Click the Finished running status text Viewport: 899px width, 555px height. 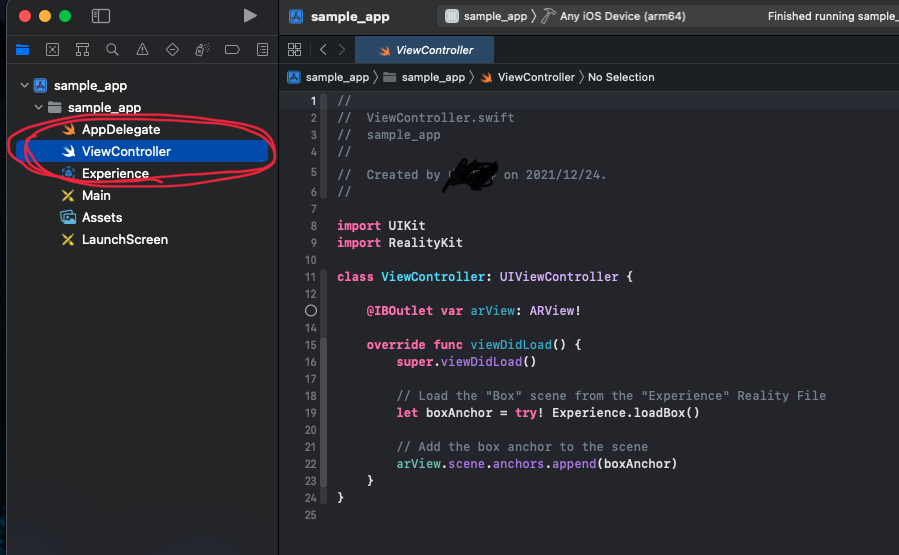pyautogui.click(x=833, y=16)
